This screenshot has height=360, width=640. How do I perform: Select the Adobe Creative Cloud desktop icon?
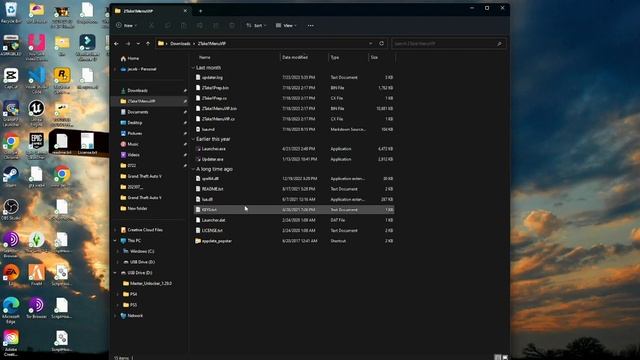click(11, 343)
